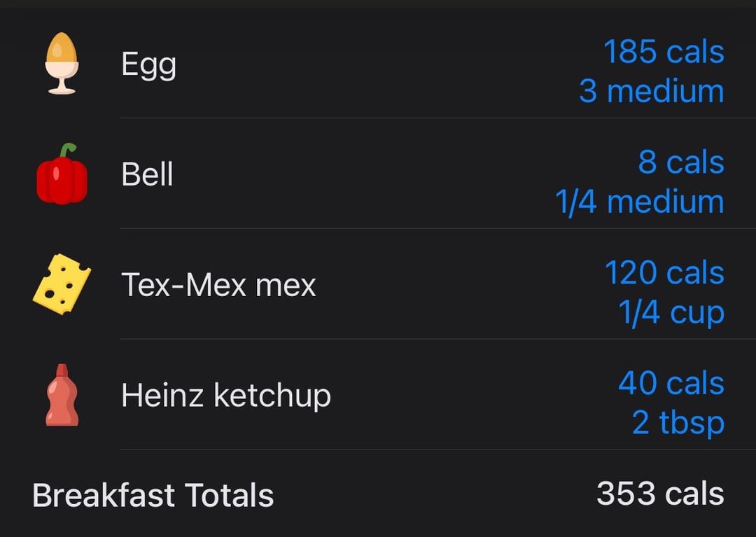Viewport: 756px width, 537px height.
Task: Change the 1/4 cup serving size
Action: 671,314
